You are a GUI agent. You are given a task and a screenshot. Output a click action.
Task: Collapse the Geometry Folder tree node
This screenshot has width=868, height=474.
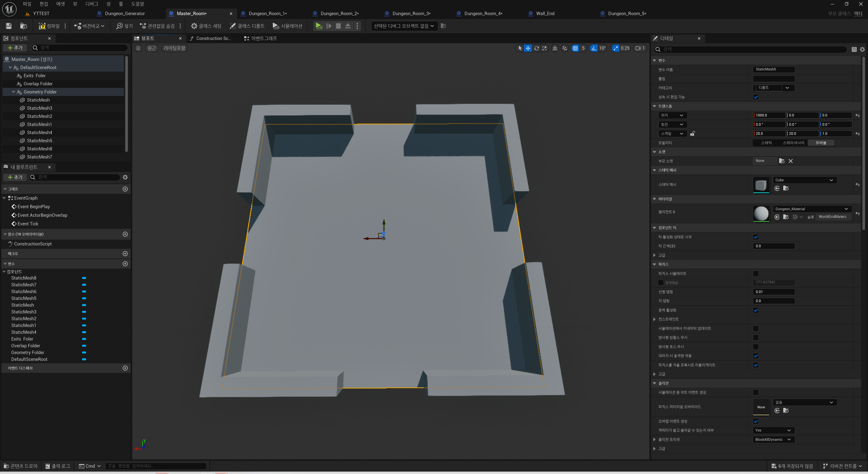pyautogui.click(x=14, y=92)
